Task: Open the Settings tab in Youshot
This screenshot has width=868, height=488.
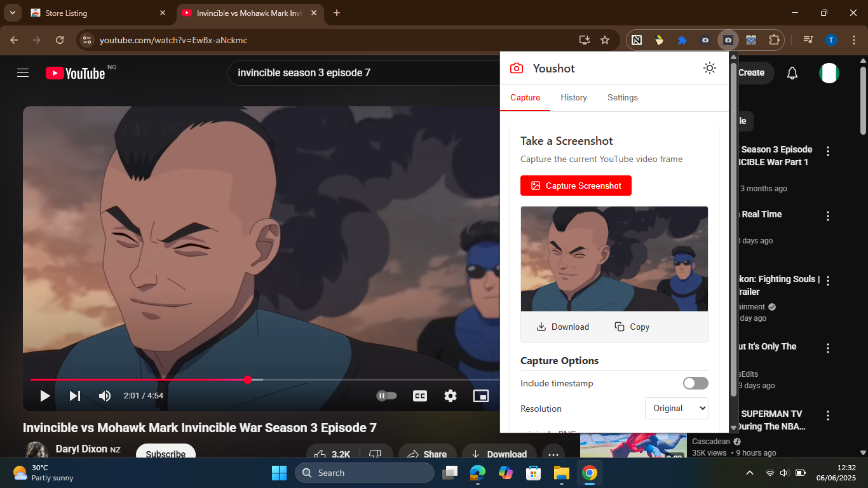Action: (622, 97)
